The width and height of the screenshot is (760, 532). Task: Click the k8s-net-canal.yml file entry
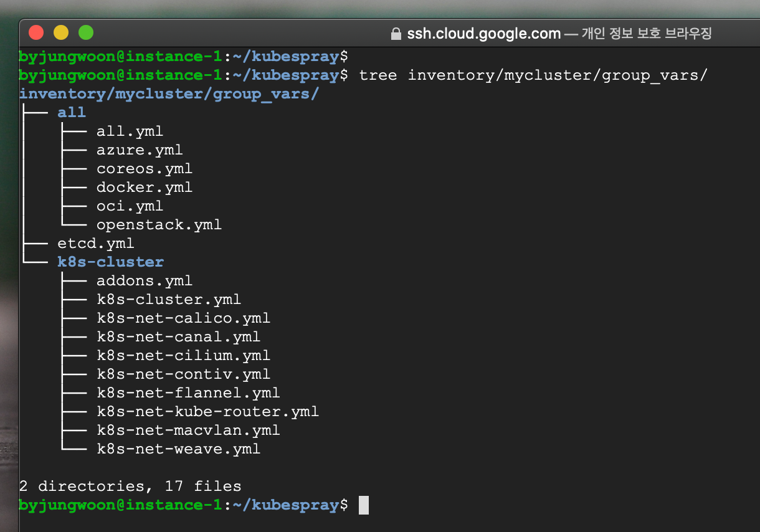[178, 337]
